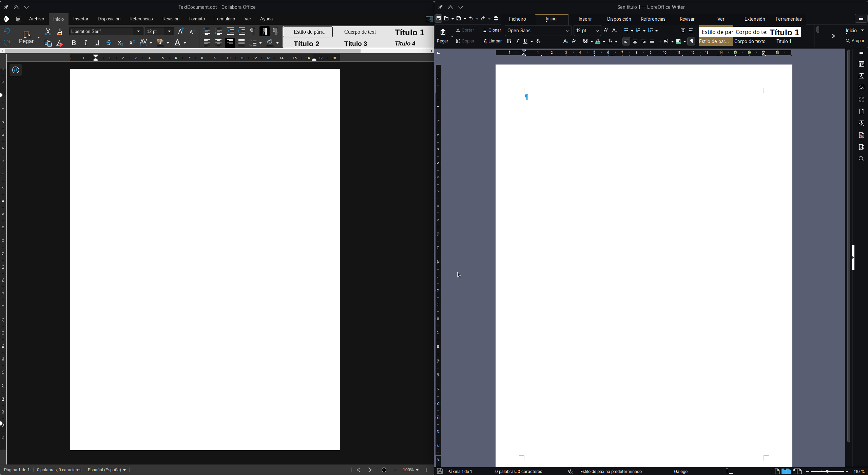Click the Atopar search button
This screenshot has width=868, height=475.
pos(855,41)
